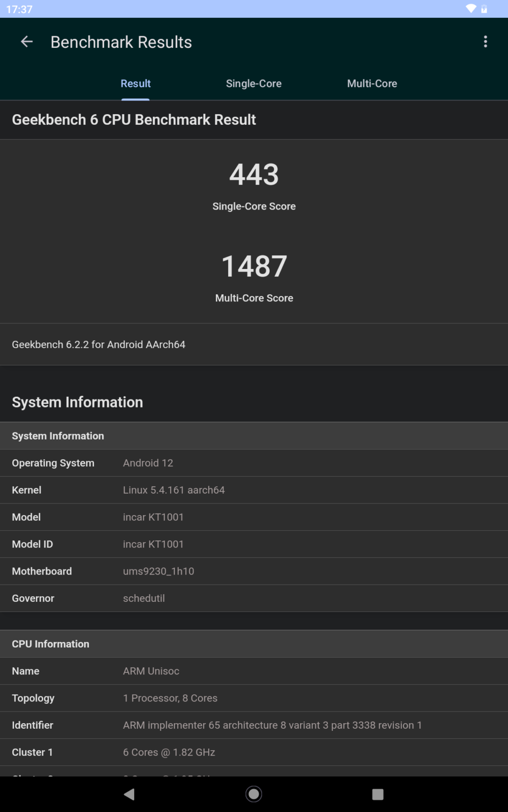This screenshot has height=812, width=508.
Task: Select the Result tab
Action: [136, 84]
